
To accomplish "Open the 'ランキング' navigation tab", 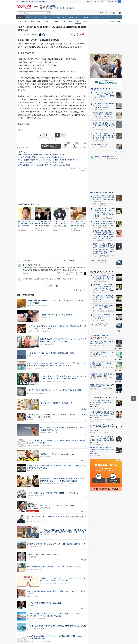I will pyautogui.click(x=86, y=17).
